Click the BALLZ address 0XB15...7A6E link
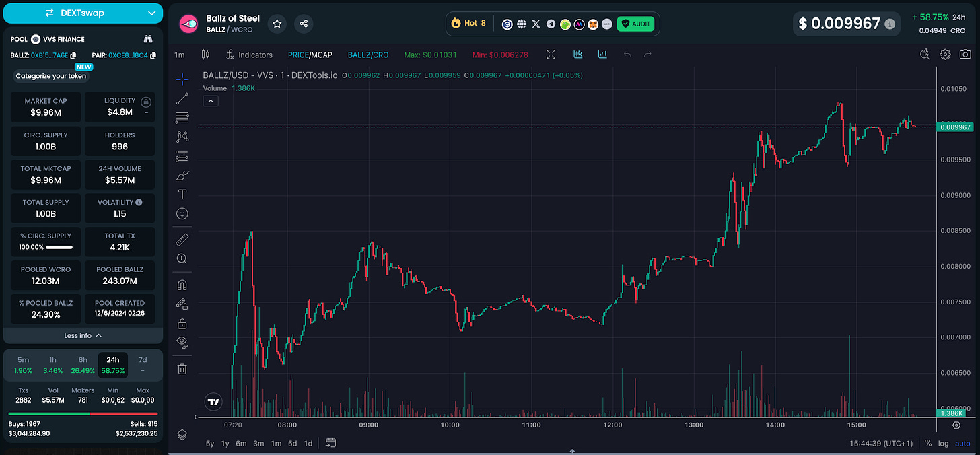Image resolution: width=980 pixels, height=455 pixels. (x=49, y=55)
